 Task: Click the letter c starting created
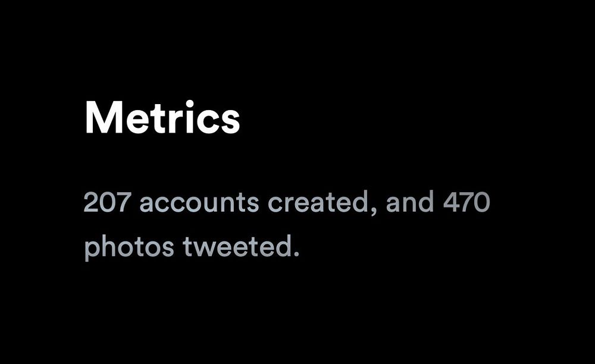pos(275,206)
